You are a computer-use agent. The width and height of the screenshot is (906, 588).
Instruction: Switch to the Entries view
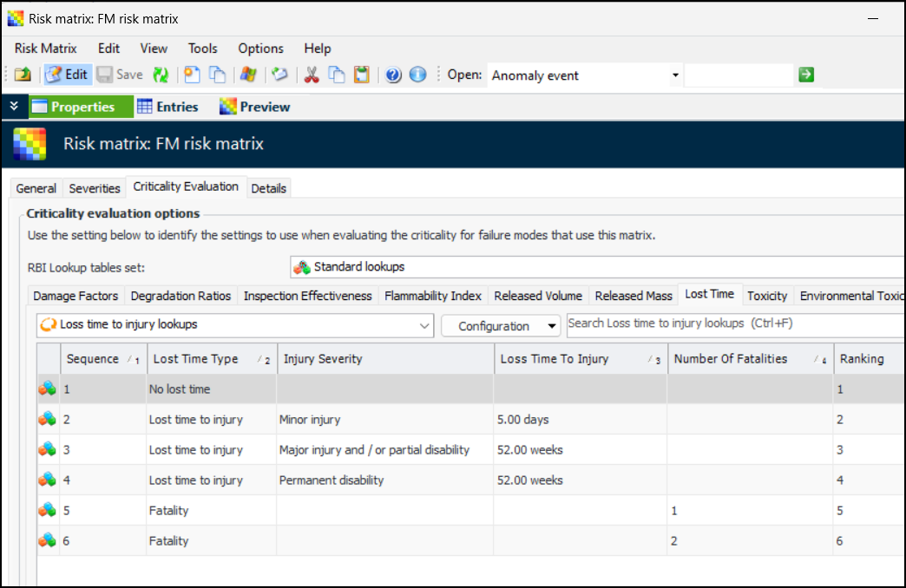(x=167, y=107)
